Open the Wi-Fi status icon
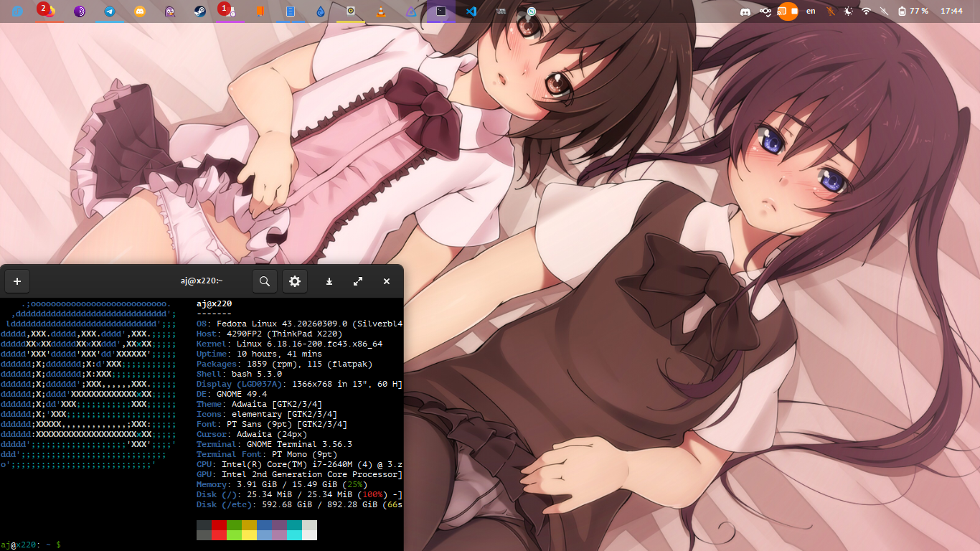The height and width of the screenshot is (551, 980). pyautogui.click(x=866, y=11)
